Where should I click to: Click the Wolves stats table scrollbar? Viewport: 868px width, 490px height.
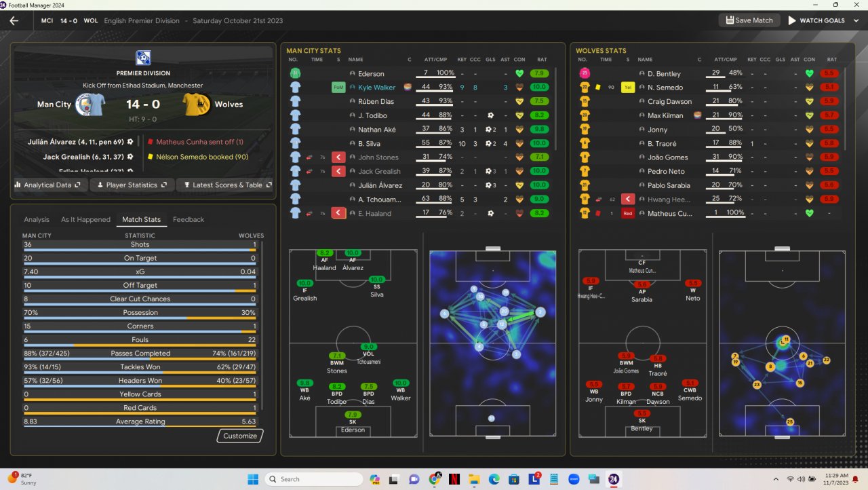845,109
